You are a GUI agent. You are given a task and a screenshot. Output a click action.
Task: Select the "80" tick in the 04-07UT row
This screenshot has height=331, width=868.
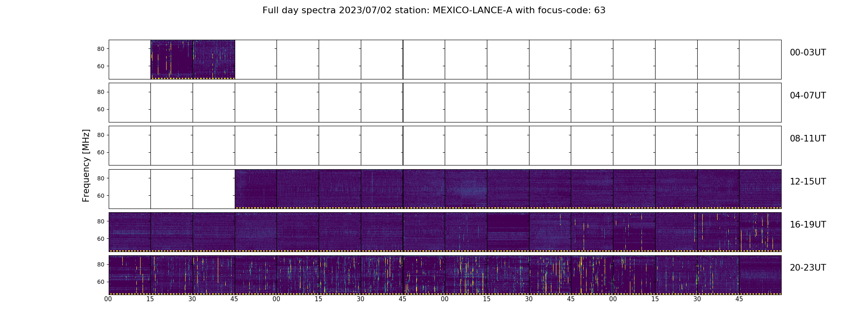click(x=101, y=92)
